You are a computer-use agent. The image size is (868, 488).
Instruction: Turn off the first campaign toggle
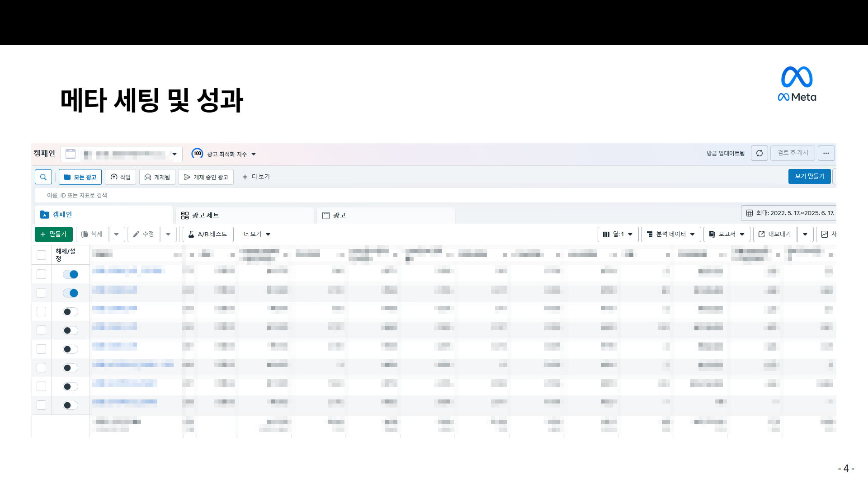coord(71,274)
